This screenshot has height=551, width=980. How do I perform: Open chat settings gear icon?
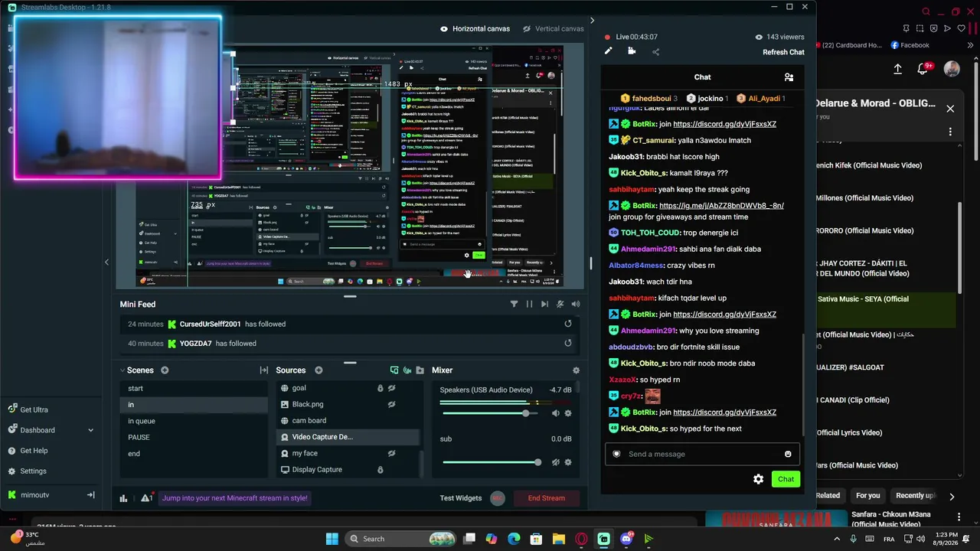758,479
